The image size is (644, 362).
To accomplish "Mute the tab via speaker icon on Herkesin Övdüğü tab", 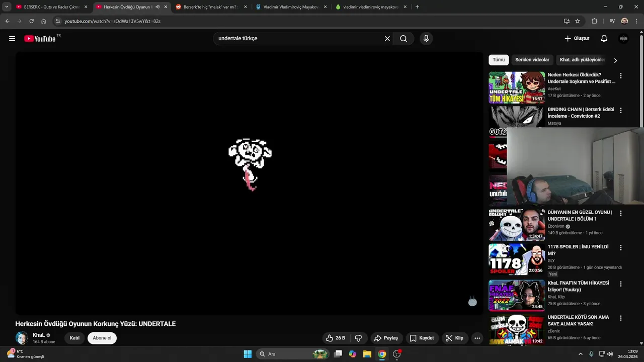I will point(157,7).
